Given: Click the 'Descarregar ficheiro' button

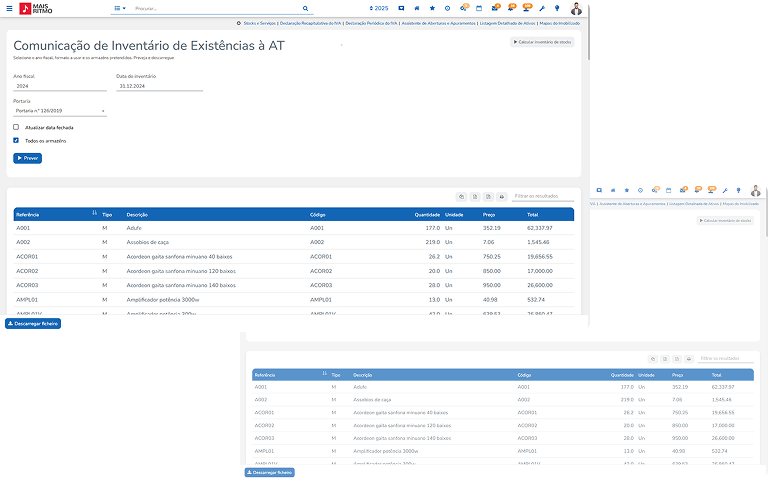Looking at the screenshot, I should coord(33,324).
